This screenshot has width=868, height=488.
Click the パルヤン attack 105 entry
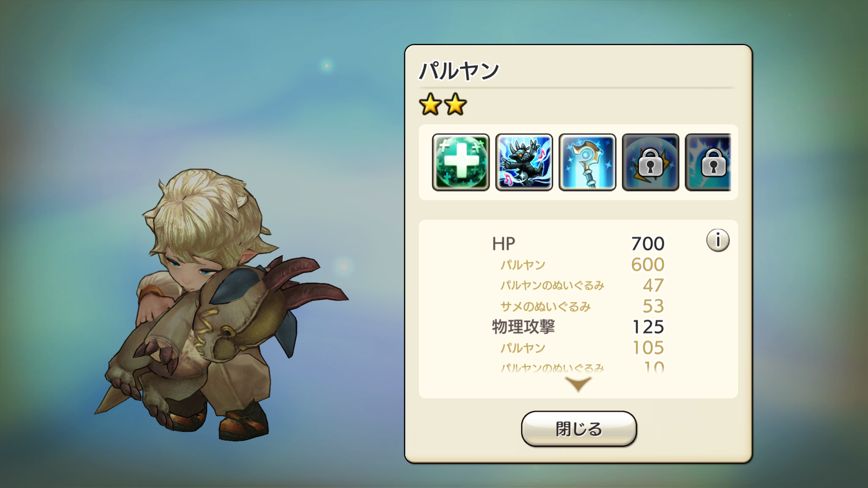(x=582, y=348)
